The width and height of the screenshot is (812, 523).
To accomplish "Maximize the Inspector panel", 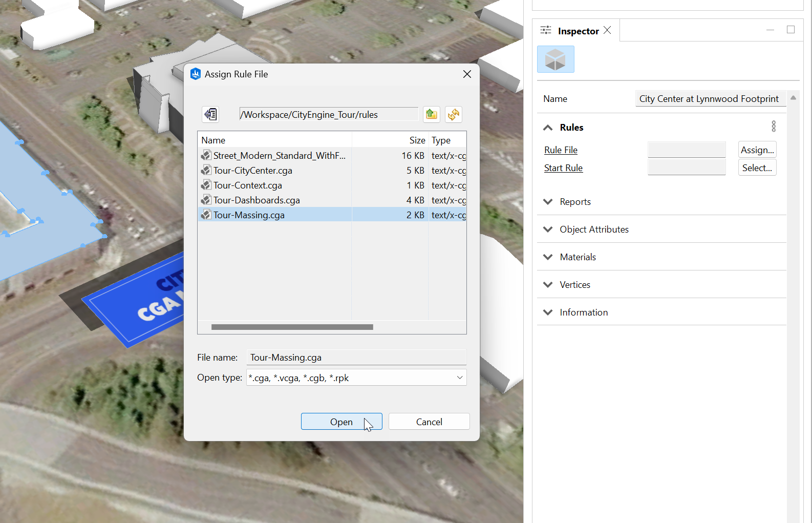I will (x=791, y=30).
